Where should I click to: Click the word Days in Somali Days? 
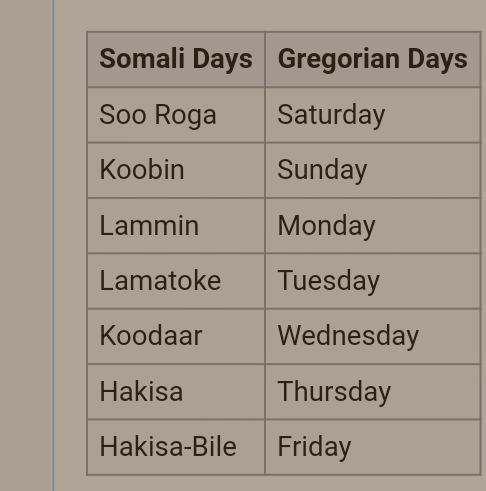222,60
